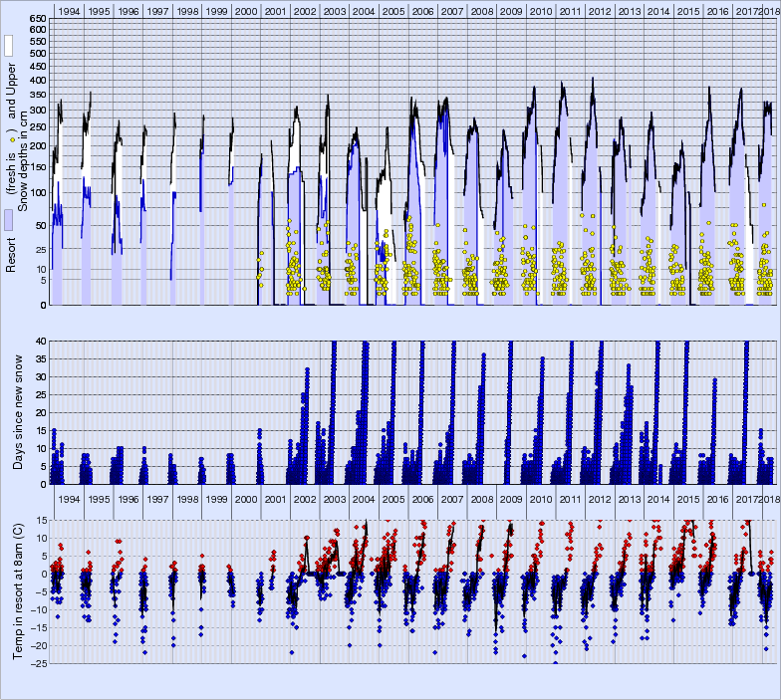Click the white Upper snow depth legend swatch
This screenshot has height=700, width=781.
(10, 46)
